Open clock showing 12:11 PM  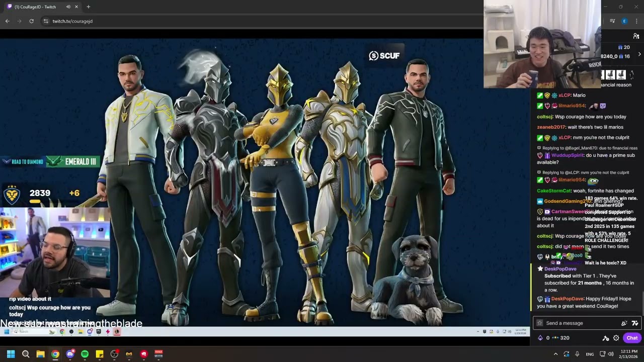click(629, 354)
